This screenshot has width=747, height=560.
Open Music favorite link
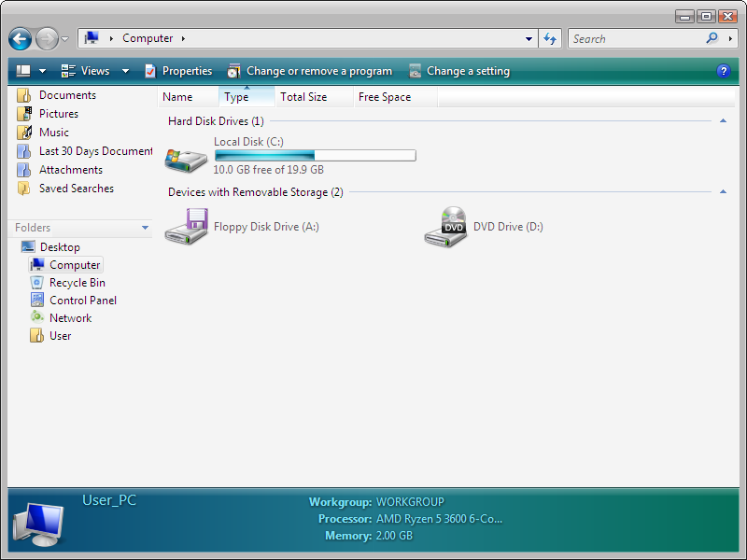54,133
